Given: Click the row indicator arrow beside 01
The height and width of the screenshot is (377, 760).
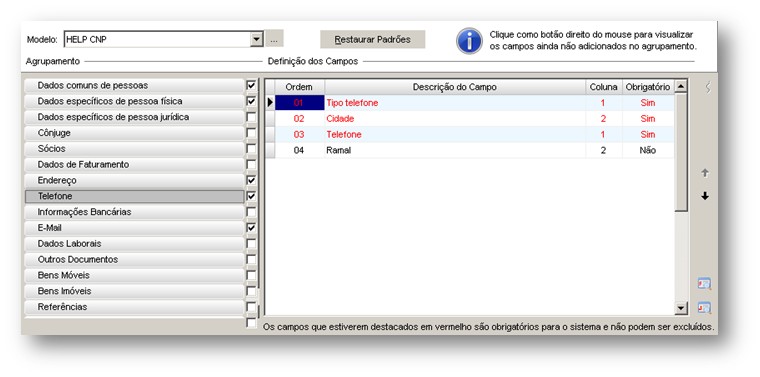Looking at the screenshot, I should coord(270,103).
